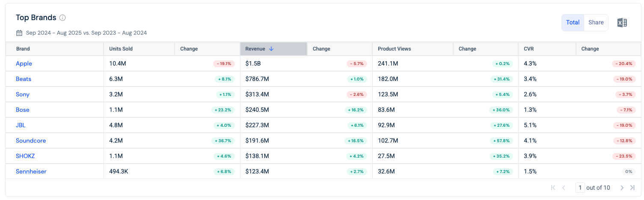Open the Sennheiser brand link
This screenshot has height=200, width=644.
point(31,171)
